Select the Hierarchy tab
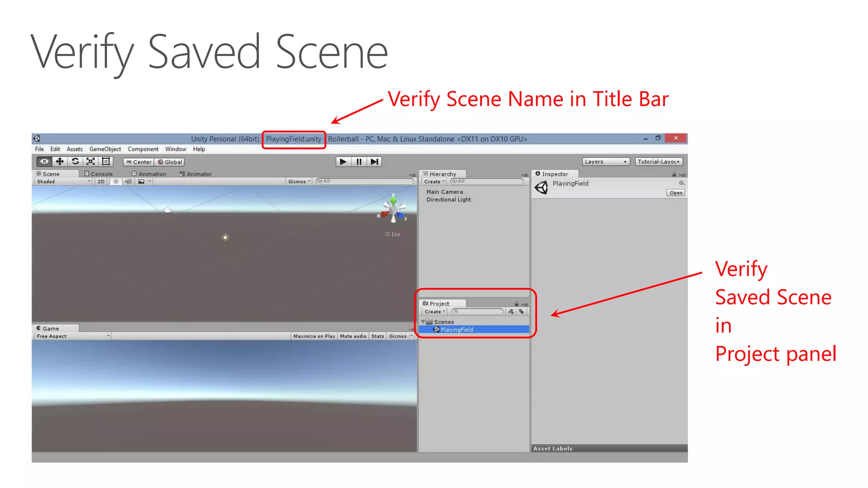868x488 pixels. [443, 174]
